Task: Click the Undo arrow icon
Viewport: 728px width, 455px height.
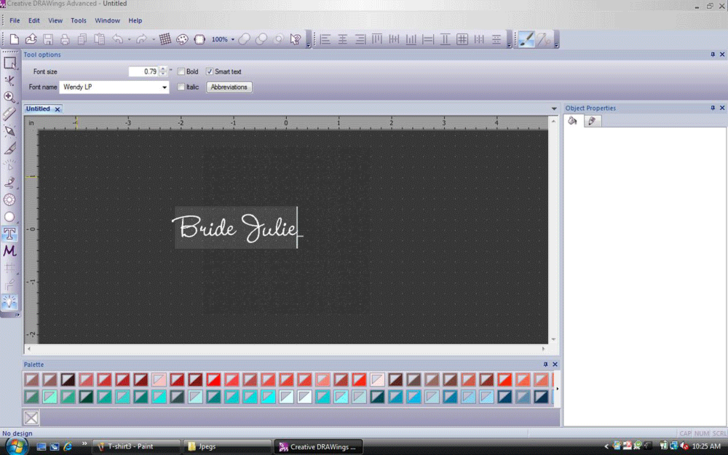Action: coord(118,40)
